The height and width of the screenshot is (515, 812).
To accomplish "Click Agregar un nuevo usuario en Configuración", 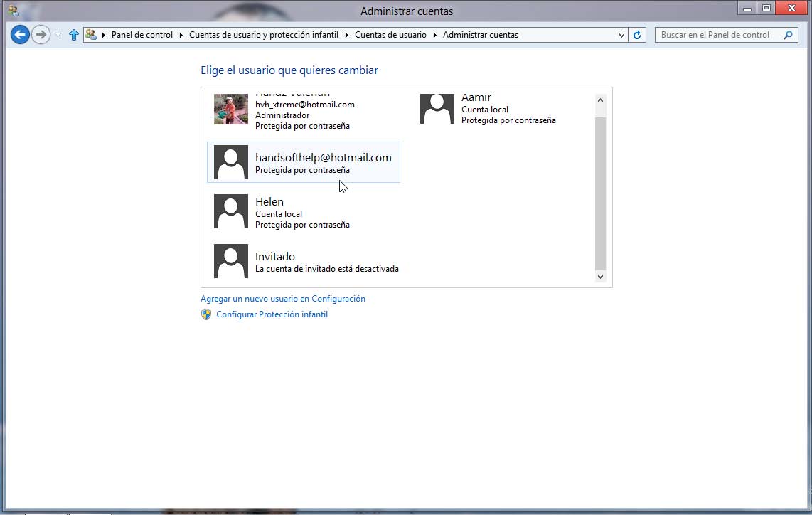I will coord(282,299).
